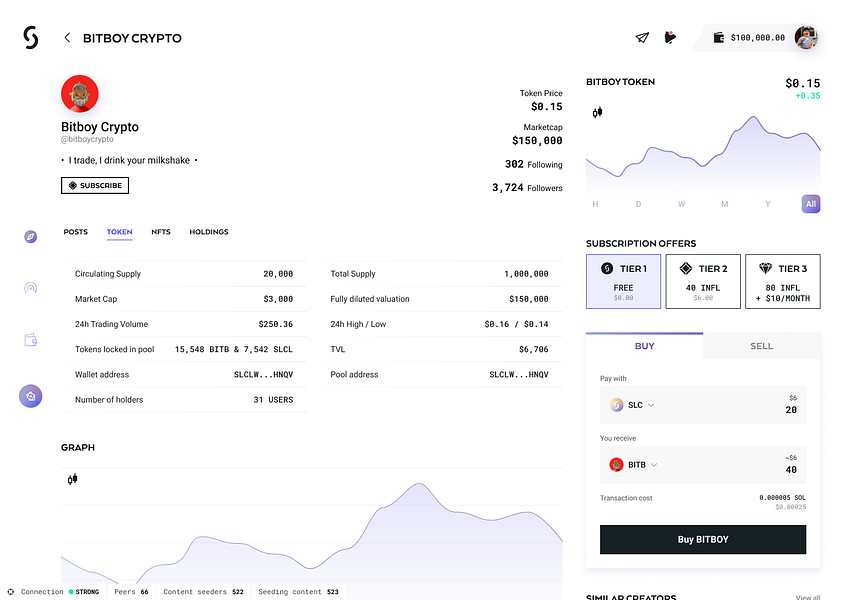Viewport: 844px width, 600px height.
Task: Toggle candlestick view on the BITBOY TOKEN chart
Action: [x=597, y=112]
